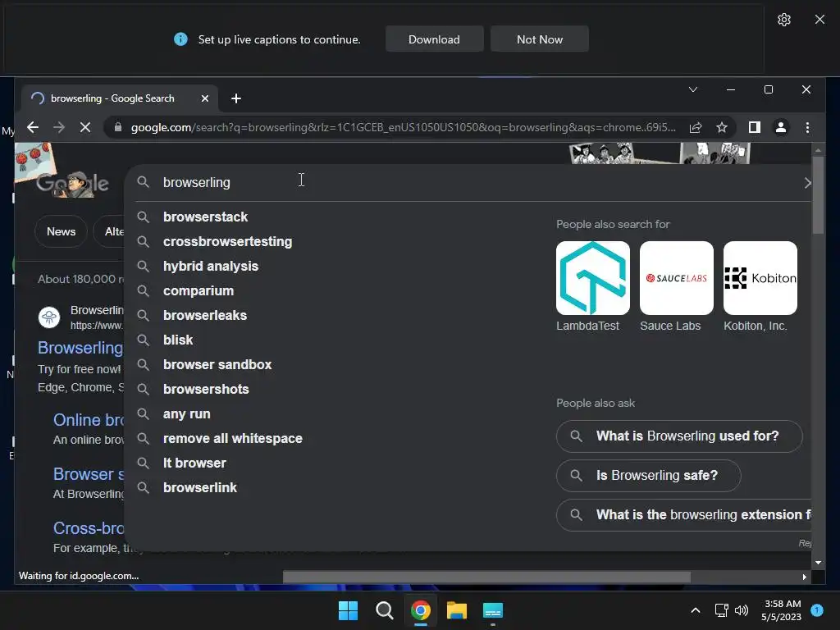Viewport: 840px width, 630px height.
Task: Close the live captions bar
Action: (x=819, y=20)
